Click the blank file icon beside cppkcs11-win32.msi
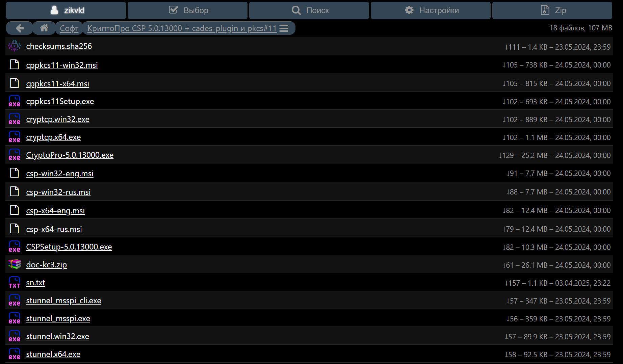The width and height of the screenshot is (623, 364). (x=15, y=64)
